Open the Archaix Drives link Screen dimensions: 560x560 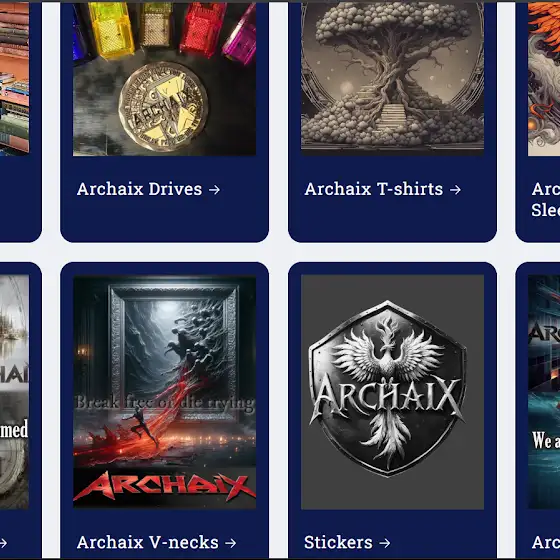pos(148,189)
